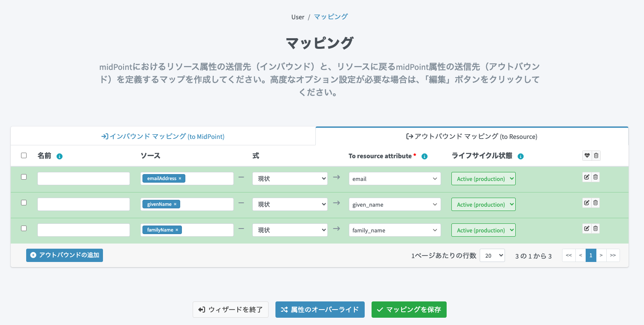Go to previous page with < button

click(581, 256)
